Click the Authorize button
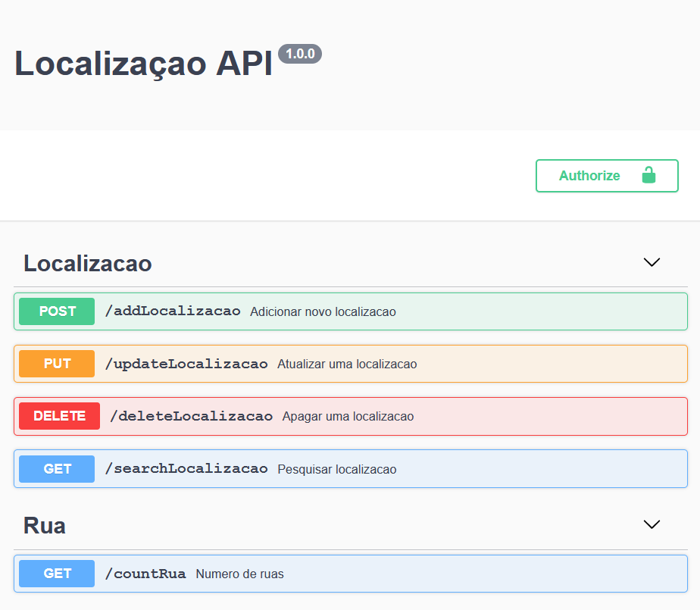 607,176
